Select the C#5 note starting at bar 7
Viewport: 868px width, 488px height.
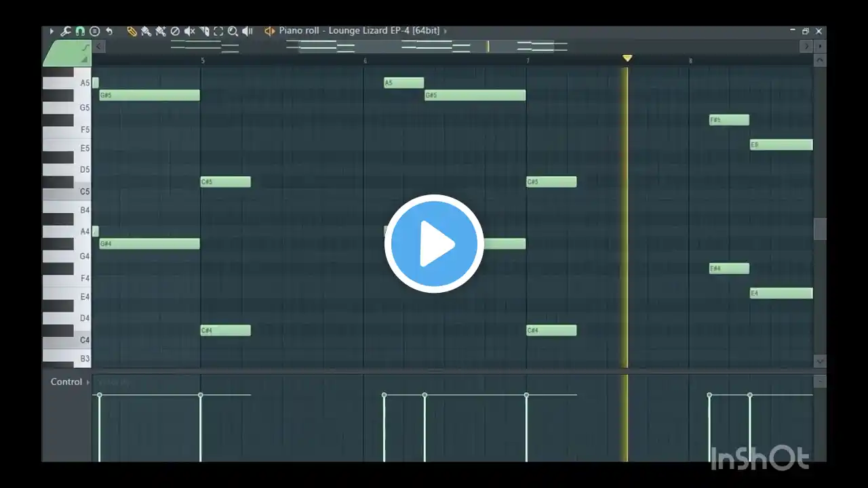pos(551,182)
